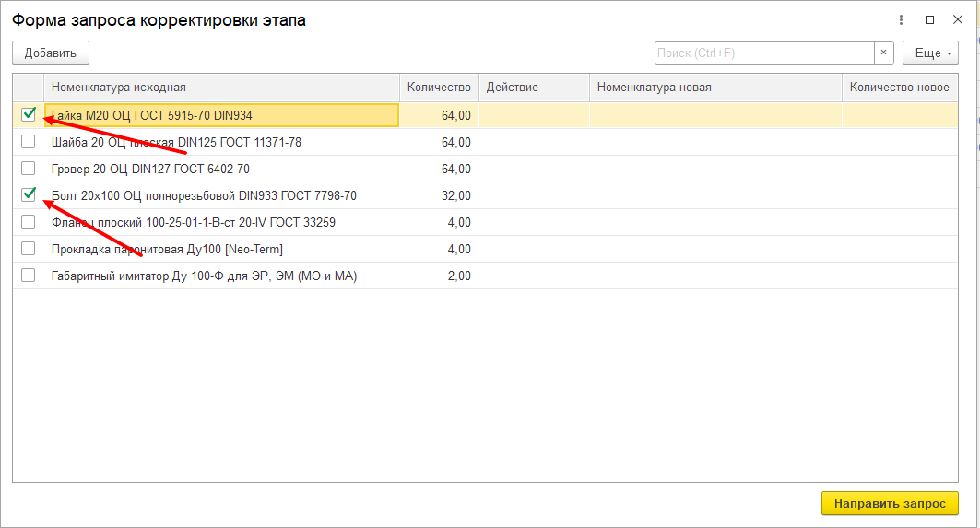Click the Действие cell in the Гайка row
980x528 pixels.
[535, 115]
